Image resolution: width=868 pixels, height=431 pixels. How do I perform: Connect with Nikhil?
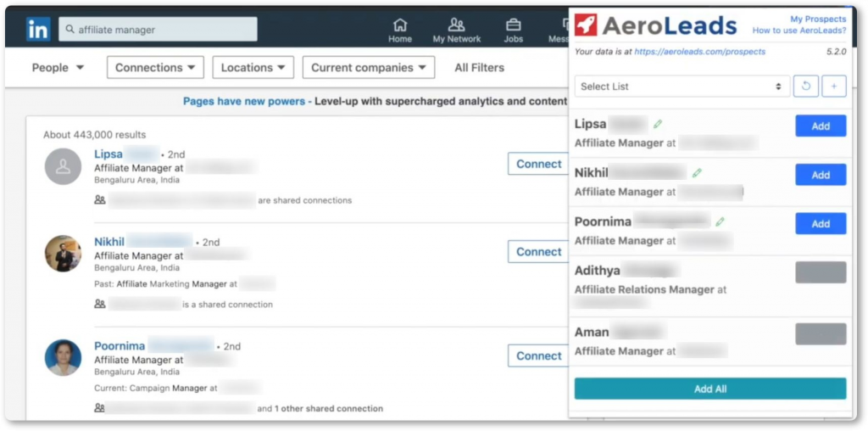tap(538, 251)
